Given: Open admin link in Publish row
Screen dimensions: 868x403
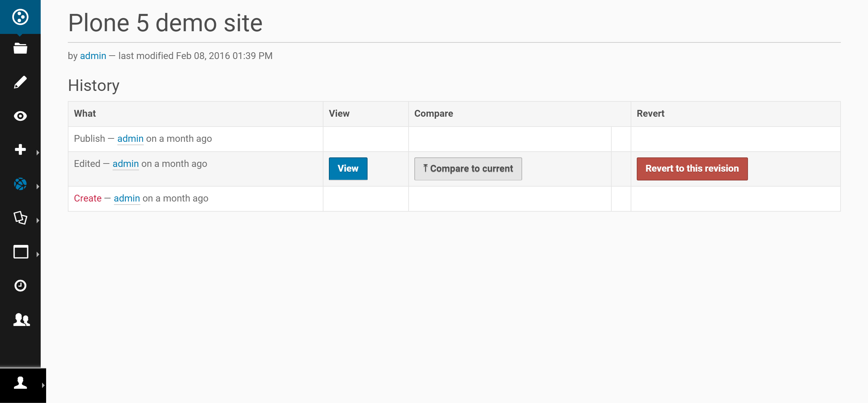Looking at the screenshot, I should pyautogui.click(x=130, y=138).
